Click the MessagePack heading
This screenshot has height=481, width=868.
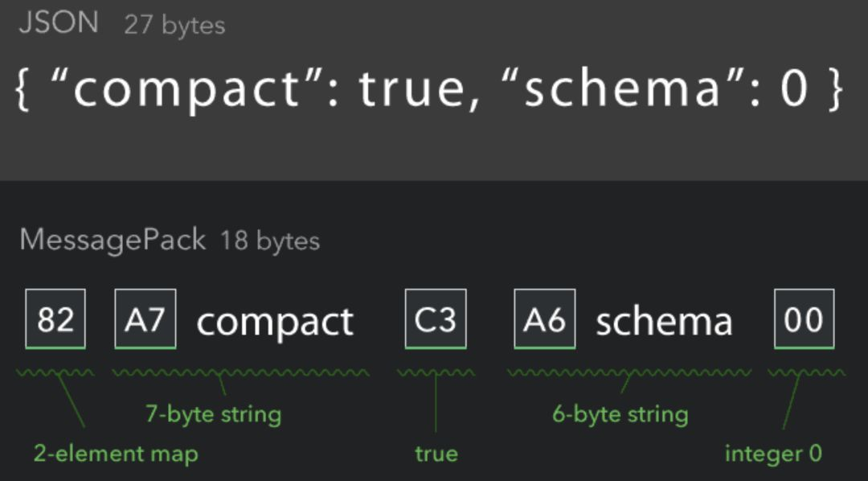[x=113, y=240]
